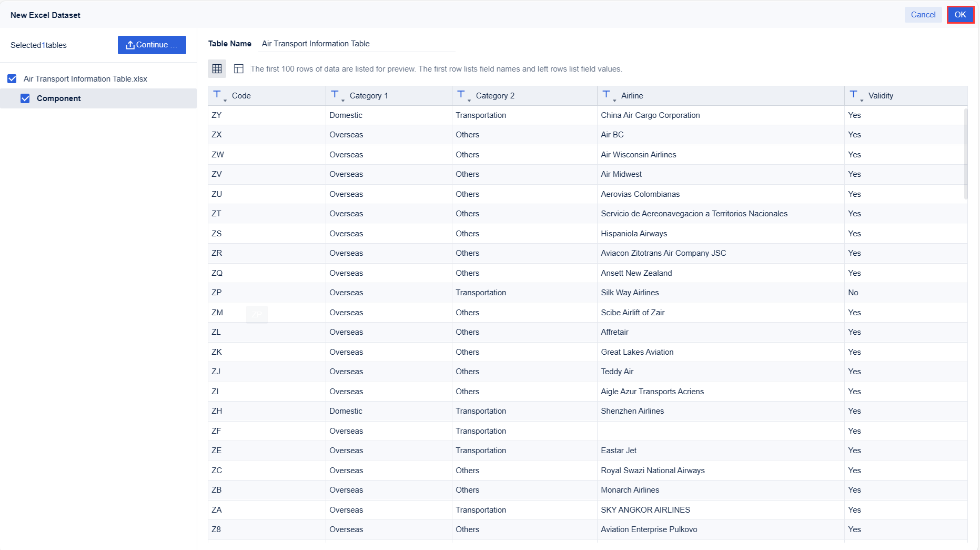
Task: Select the China Air Cargo Corporation cell
Action: pyautogui.click(x=650, y=115)
